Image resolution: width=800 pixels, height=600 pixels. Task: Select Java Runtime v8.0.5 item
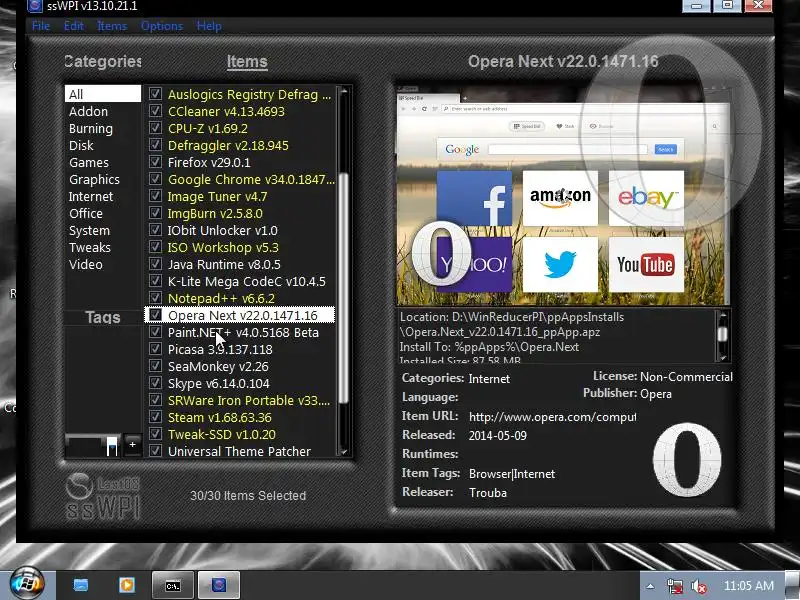coord(240,264)
